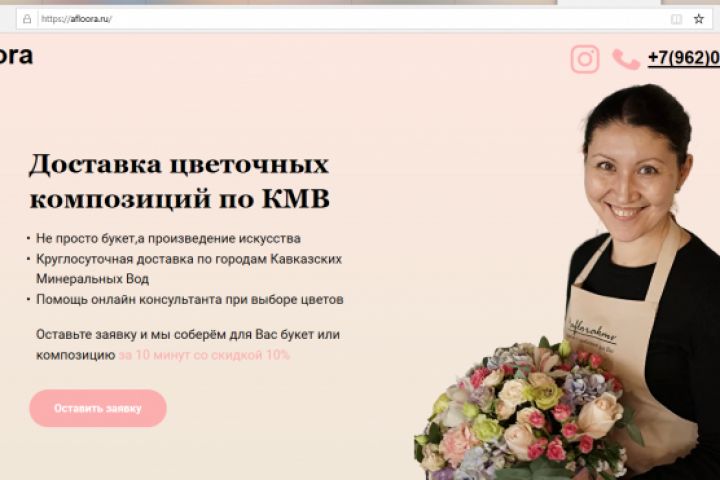This screenshot has width=720, height=480.
Task: Call the +7(962) phone number link
Action: [684, 58]
